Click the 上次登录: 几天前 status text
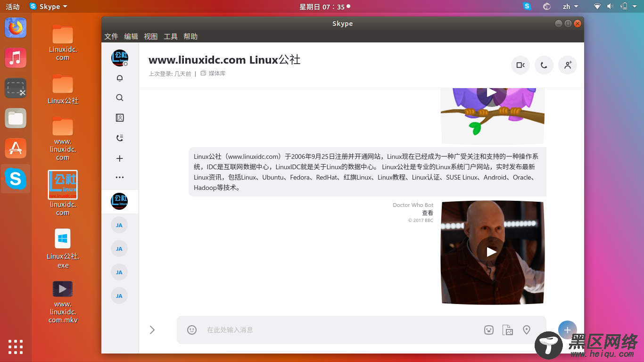 [x=170, y=74]
